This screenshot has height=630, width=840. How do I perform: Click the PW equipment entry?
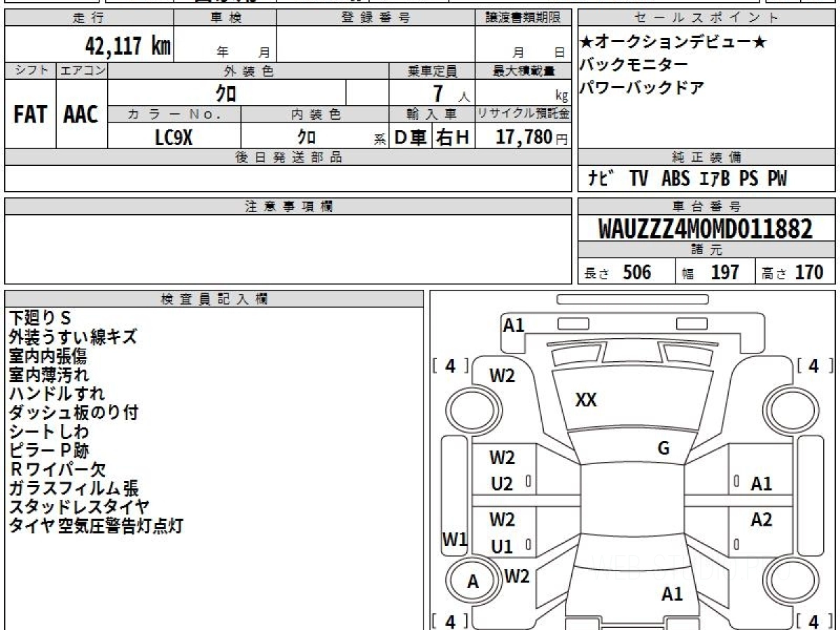point(777,179)
